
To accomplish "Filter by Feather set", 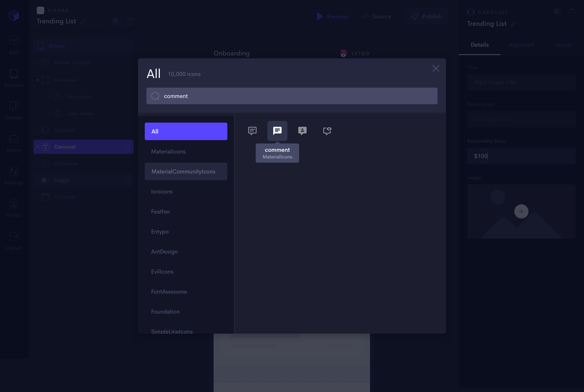I will 186,211.
